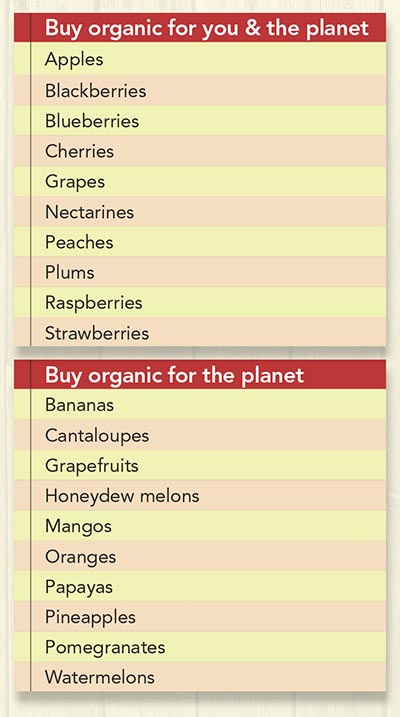Click the Papayas row
This screenshot has height=717, width=400.
click(x=200, y=587)
